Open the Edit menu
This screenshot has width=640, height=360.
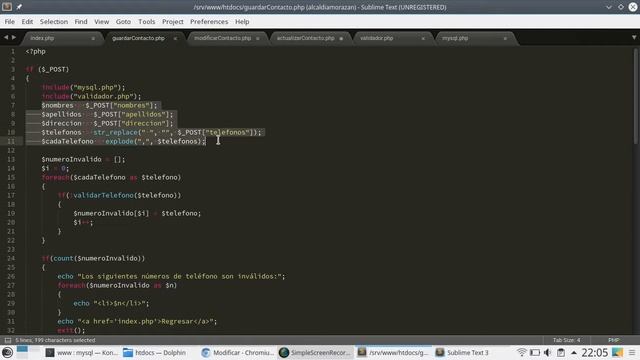click(x=27, y=22)
